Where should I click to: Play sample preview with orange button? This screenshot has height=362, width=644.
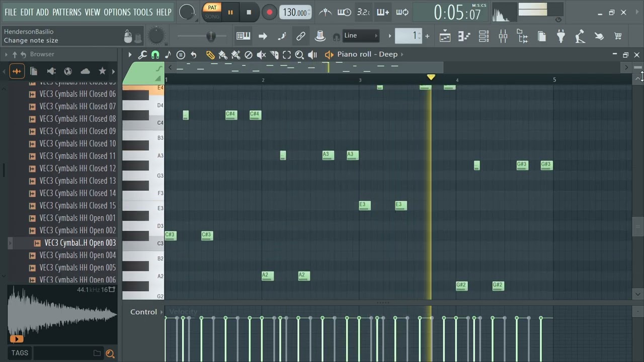click(x=16, y=339)
